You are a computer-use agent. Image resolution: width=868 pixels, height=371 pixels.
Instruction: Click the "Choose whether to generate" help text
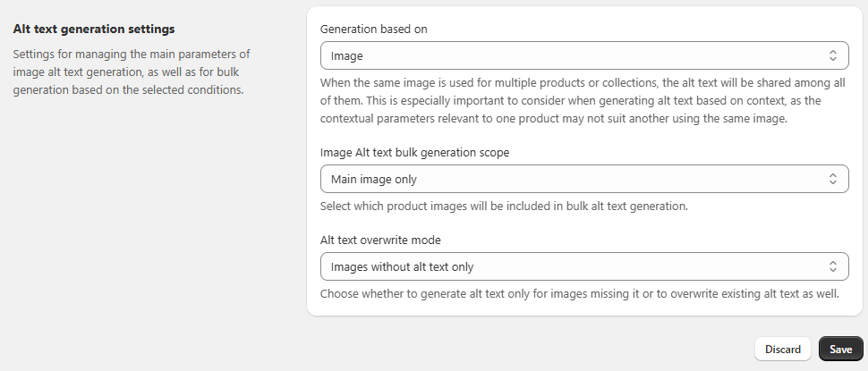tap(579, 293)
